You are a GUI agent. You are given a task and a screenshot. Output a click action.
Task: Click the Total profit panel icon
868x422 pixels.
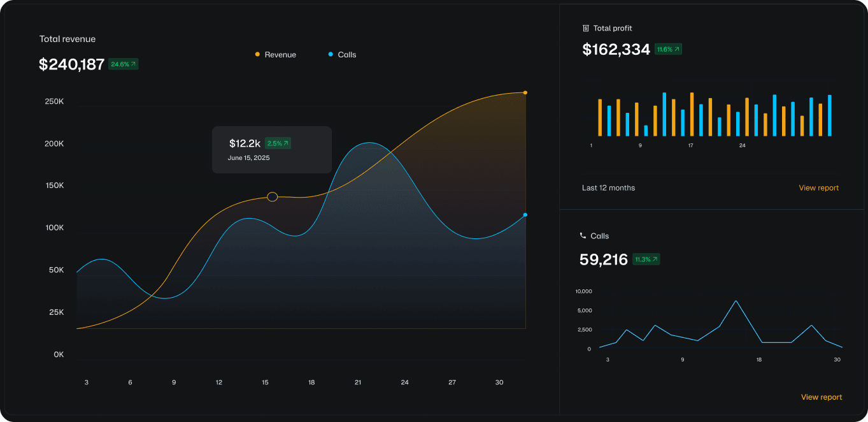coord(587,28)
